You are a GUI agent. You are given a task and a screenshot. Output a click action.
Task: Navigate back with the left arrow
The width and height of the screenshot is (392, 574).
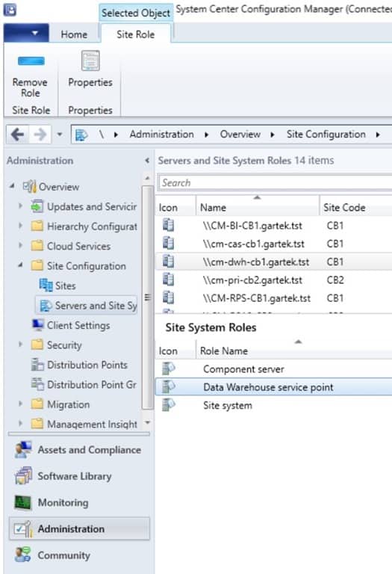pos(17,135)
